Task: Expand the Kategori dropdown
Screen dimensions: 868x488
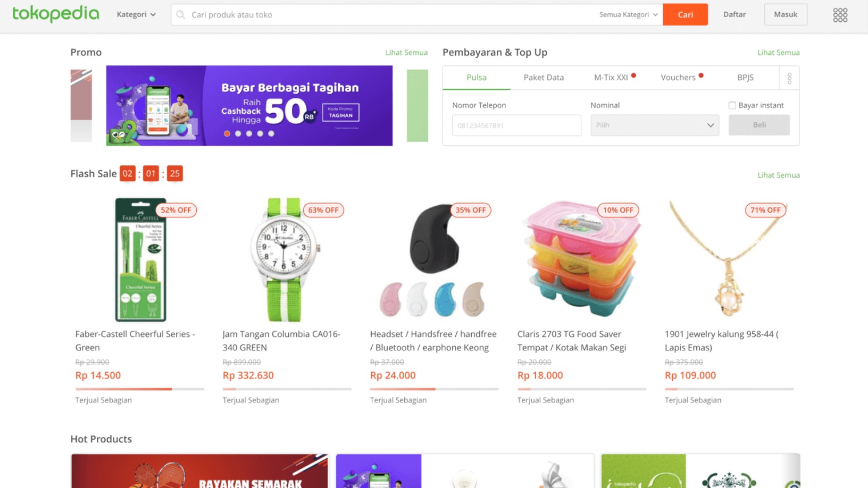Action: click(x=136, y=14)
